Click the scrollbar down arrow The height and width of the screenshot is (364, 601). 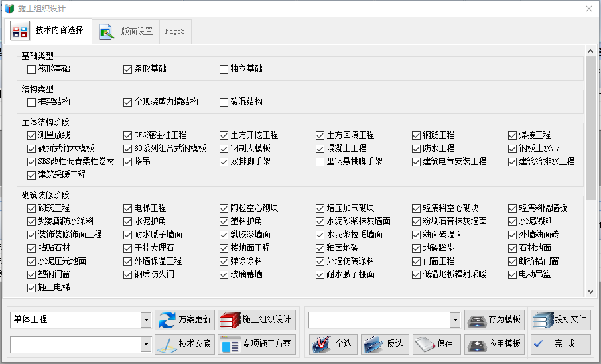point(590,292)
